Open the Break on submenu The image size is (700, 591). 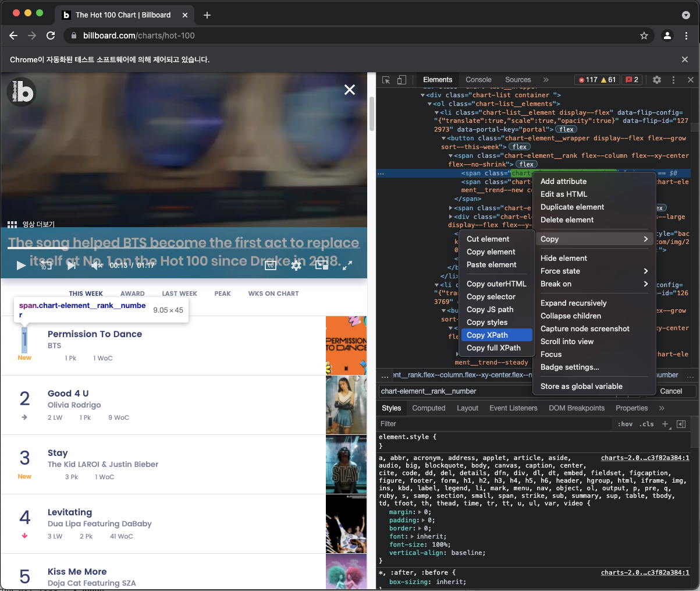594,284
